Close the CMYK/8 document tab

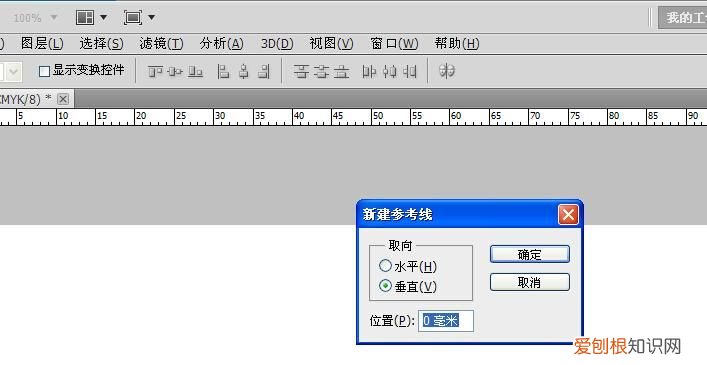63,99
